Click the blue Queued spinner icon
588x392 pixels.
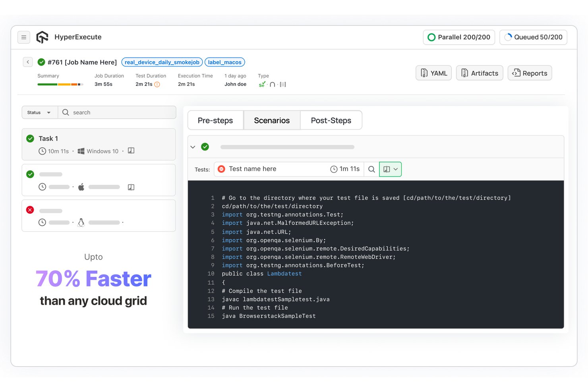[508, 37]
